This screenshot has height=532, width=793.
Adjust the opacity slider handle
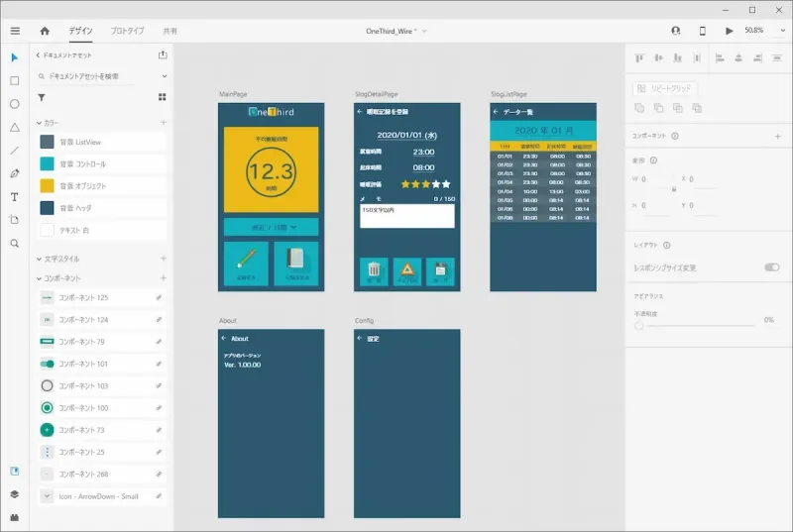[639, 326]
